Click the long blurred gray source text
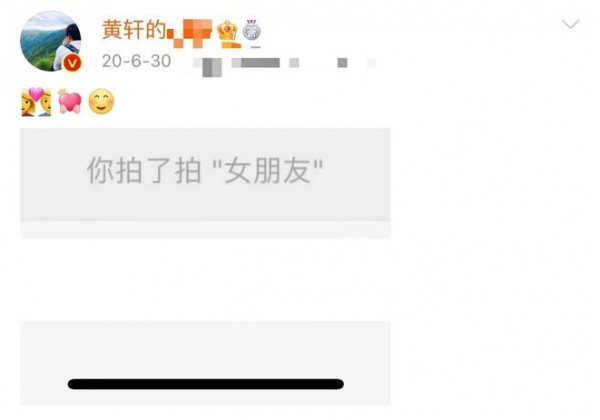Image resolution: width=600 pixels, height=420 pixels. pos(256,63)
